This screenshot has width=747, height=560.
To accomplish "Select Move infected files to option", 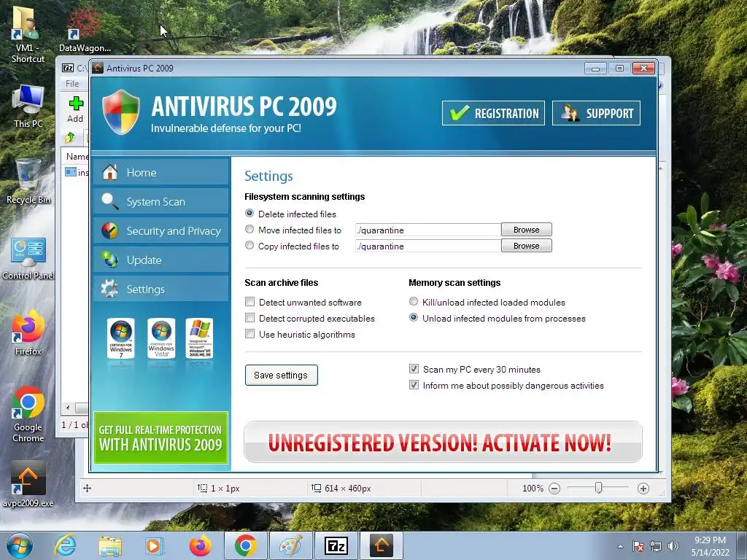I will tap(249, 230).
